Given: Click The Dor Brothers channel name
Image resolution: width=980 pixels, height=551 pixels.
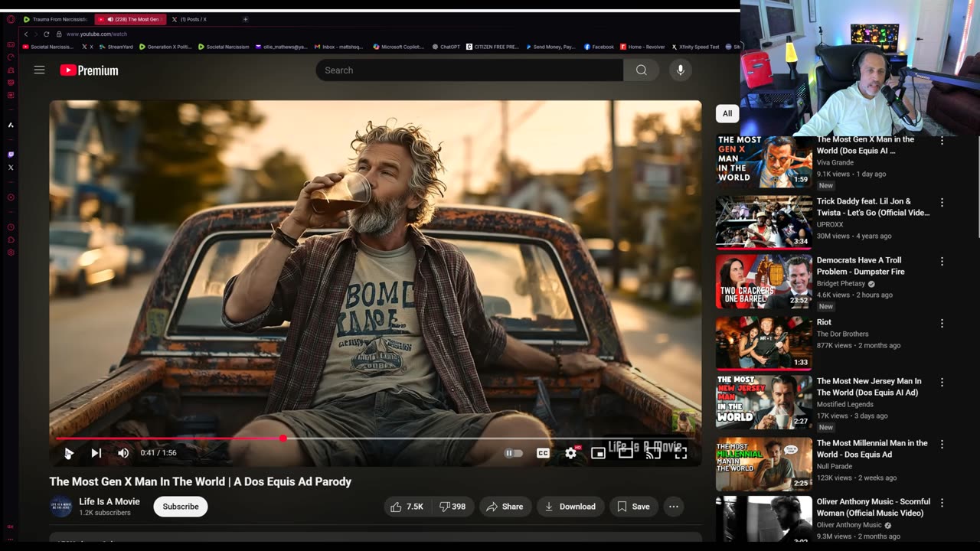Looking at the screenshot, I should (843, 334).
